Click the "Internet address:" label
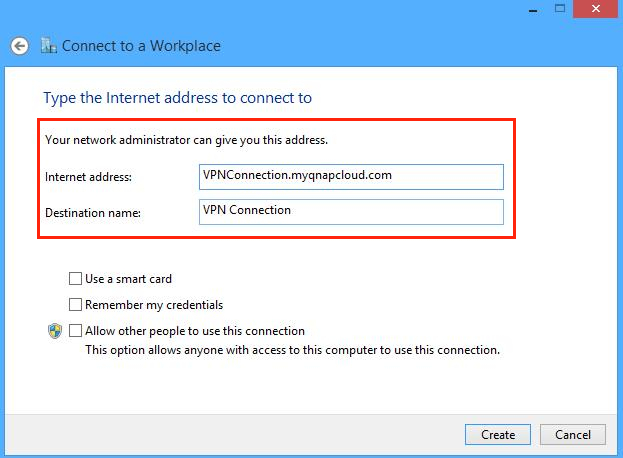Image resolution: width=623 pixels, height=458 pixels. pyautogui.click(x=88, y=177)
